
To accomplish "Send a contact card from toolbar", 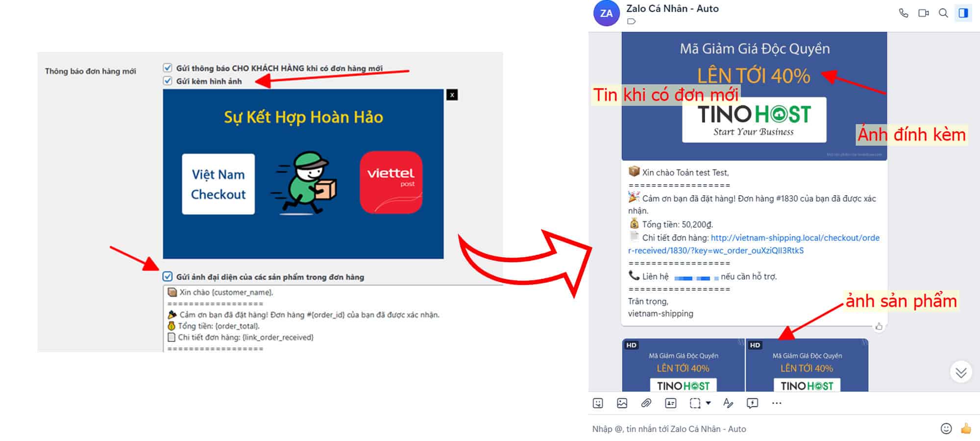I will pyautogui.click(x=671, y=403).
